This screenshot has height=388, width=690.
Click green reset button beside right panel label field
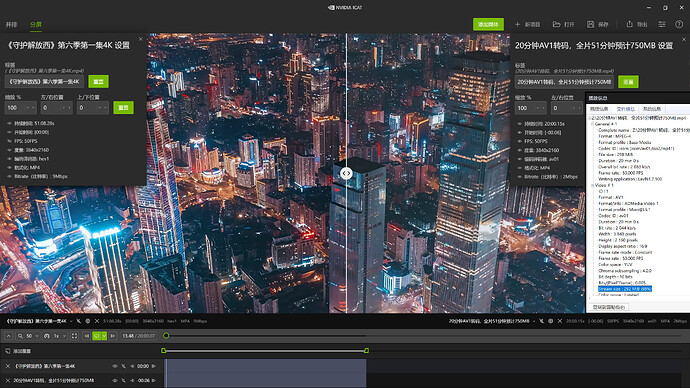[628, 82]
